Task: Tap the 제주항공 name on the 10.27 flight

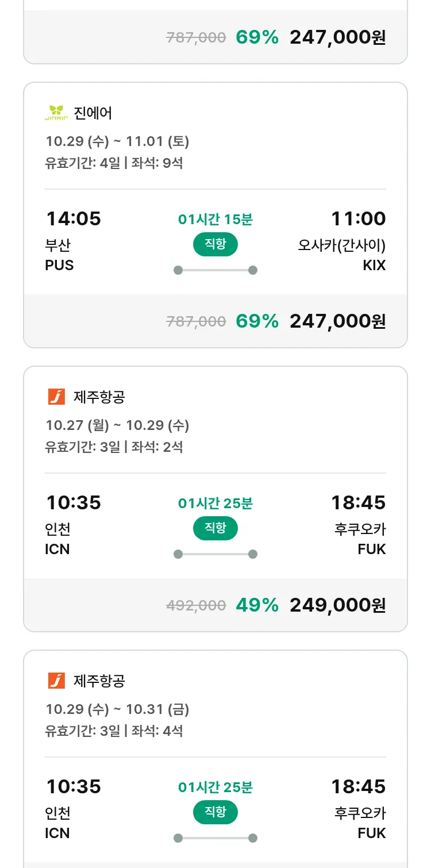Action: 99,397
